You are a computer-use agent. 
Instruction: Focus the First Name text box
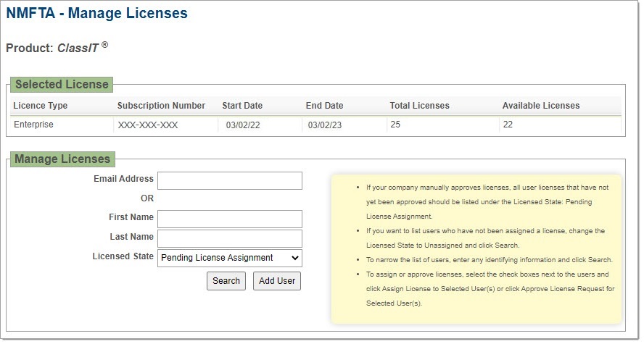[230, 219]
